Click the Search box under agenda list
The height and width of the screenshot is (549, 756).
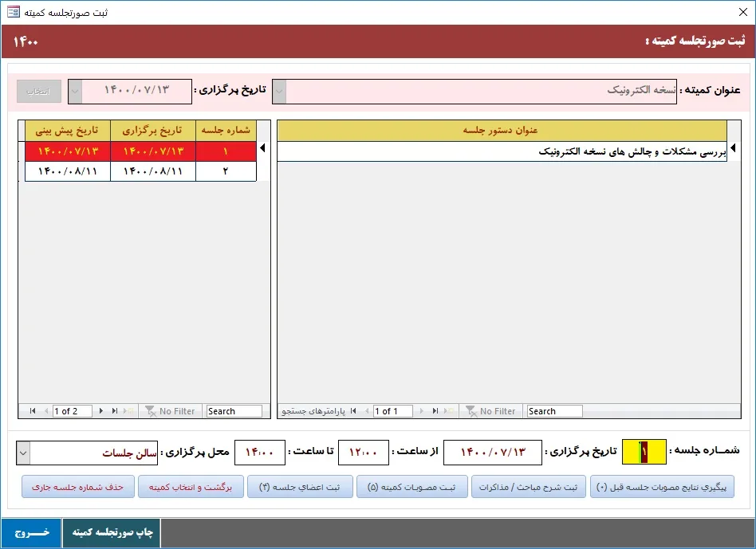(x=554, y=411)
